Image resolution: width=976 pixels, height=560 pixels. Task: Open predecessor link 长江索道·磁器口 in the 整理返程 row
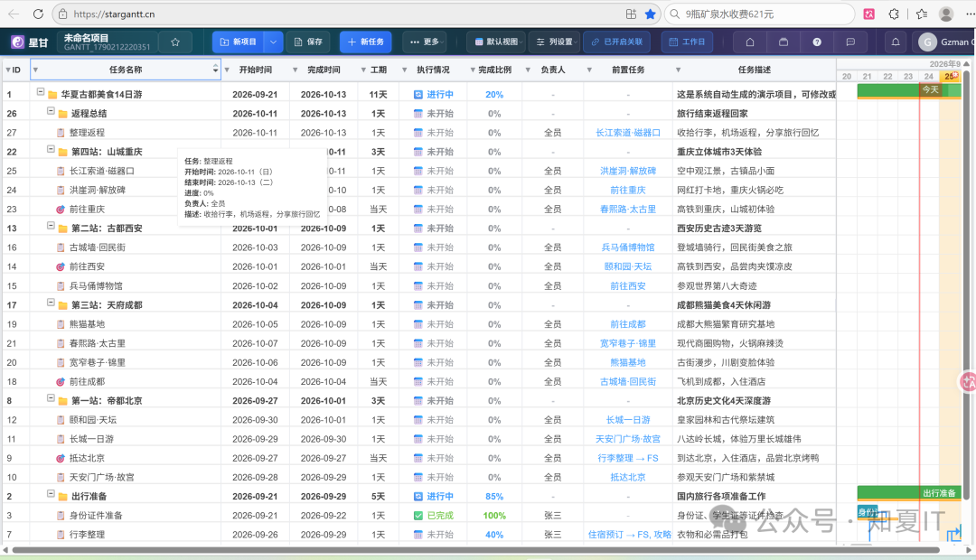tap(628, 133)
